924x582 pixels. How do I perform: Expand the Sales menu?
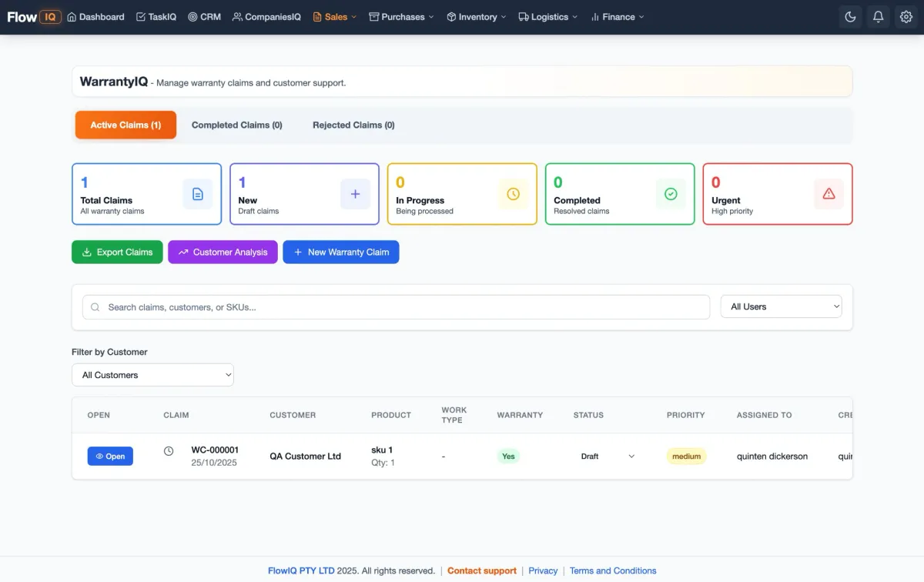(335, 17)
